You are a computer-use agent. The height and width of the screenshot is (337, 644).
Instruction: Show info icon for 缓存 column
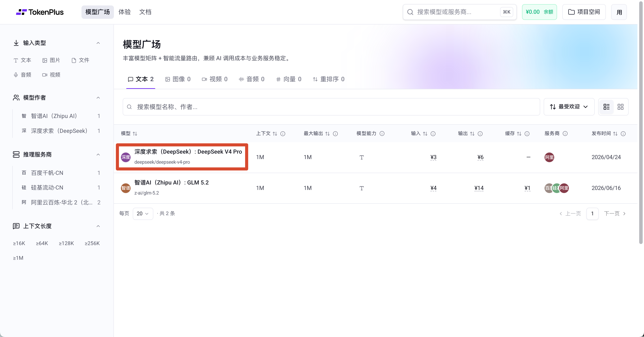tap(527, 134)
